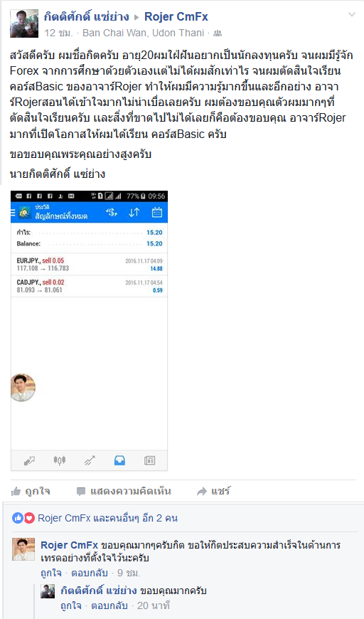This screenshot has width=364, height=619.
Task: Click the red heart reaction icon
Action: [x=29, y=518]
